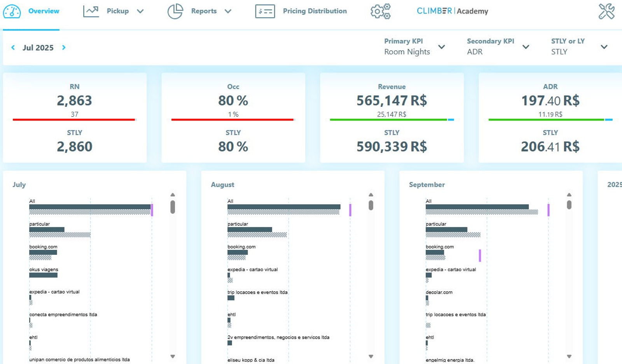Viewport: 622px width, 364px height.
Task: Click July 'conecta empreendimentos ltda' label
Action: (x=63, y=315)
